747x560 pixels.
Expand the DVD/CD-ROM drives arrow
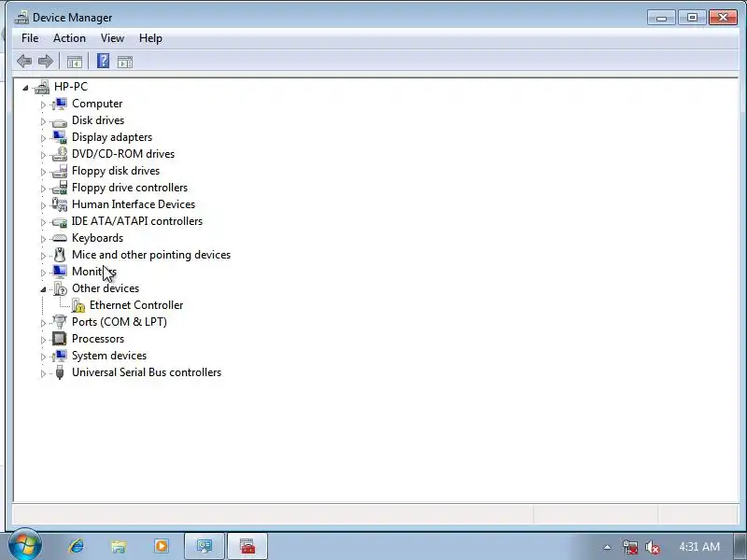coord(43,155)
